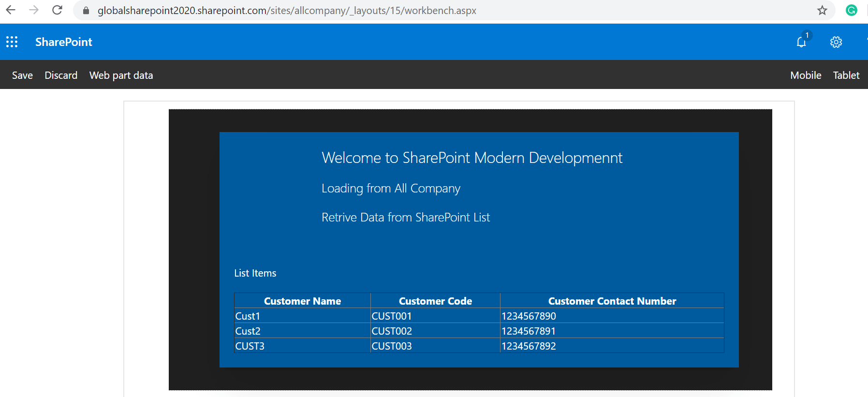Image resolution: width=868 pixels, height=397 pixels.
Task: Select the CUST002 code cell
Action: point(436,331)
